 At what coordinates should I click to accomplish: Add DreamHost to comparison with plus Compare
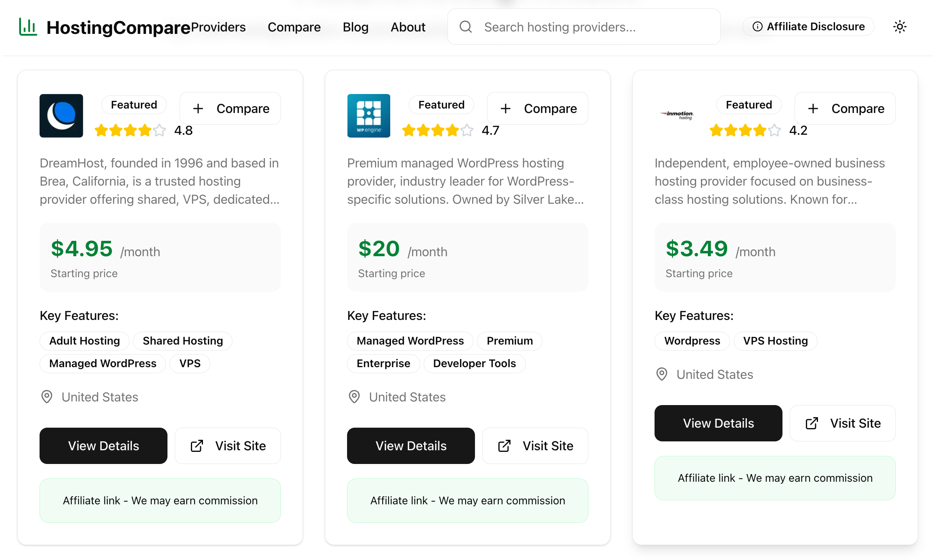230,109
